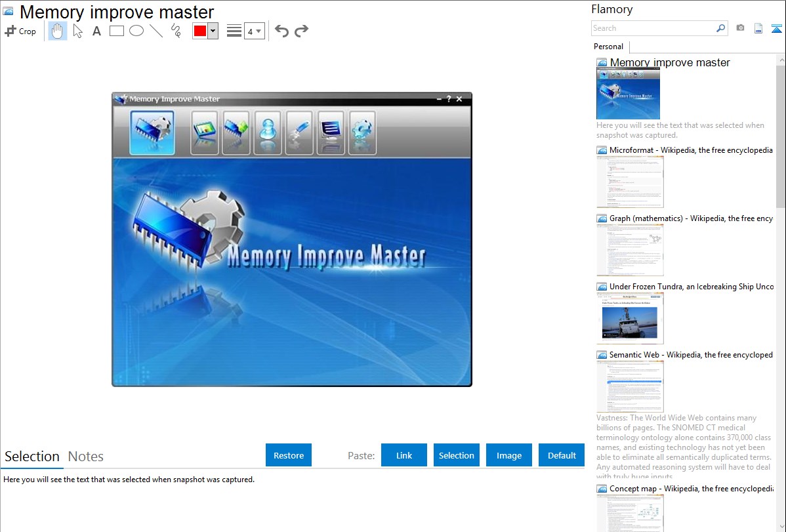Select the freehand scribble tool
Screen dimensions: 786x532
pos(176,31)
